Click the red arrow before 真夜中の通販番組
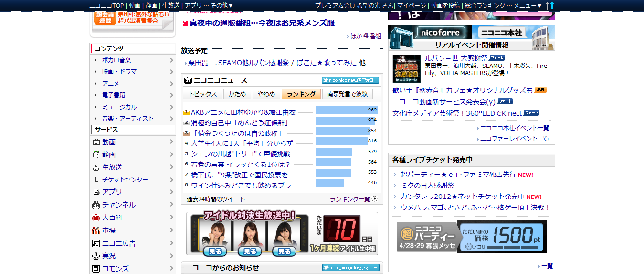644x274 pixels. tap(185, 23)
